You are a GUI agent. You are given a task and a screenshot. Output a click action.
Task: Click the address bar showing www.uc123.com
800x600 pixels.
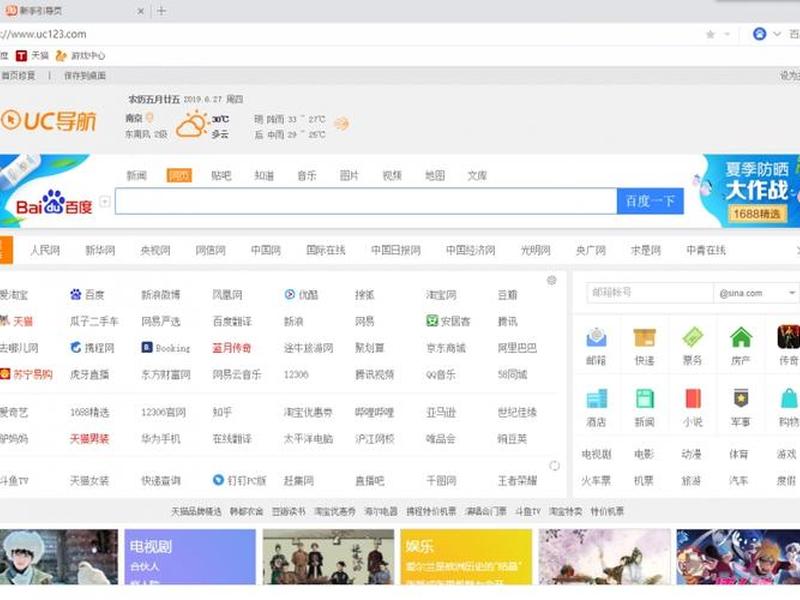pyautogui.click(x=352, y=34)
